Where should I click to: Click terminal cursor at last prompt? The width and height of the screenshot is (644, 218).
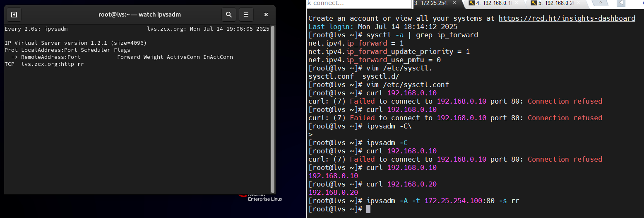click(368, 209)
